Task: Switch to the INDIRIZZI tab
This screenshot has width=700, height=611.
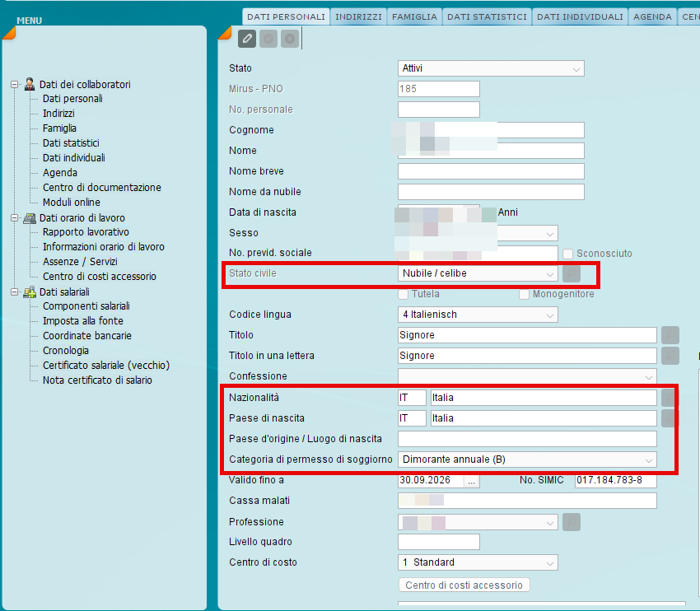Action: click(358, 16)
